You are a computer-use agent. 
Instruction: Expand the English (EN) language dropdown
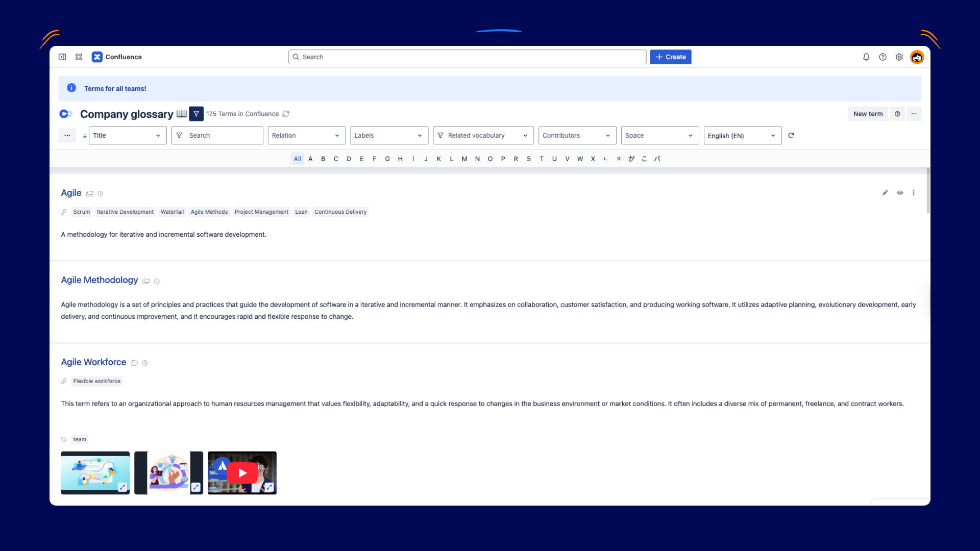pyautogui.click(x=742, y=136)
